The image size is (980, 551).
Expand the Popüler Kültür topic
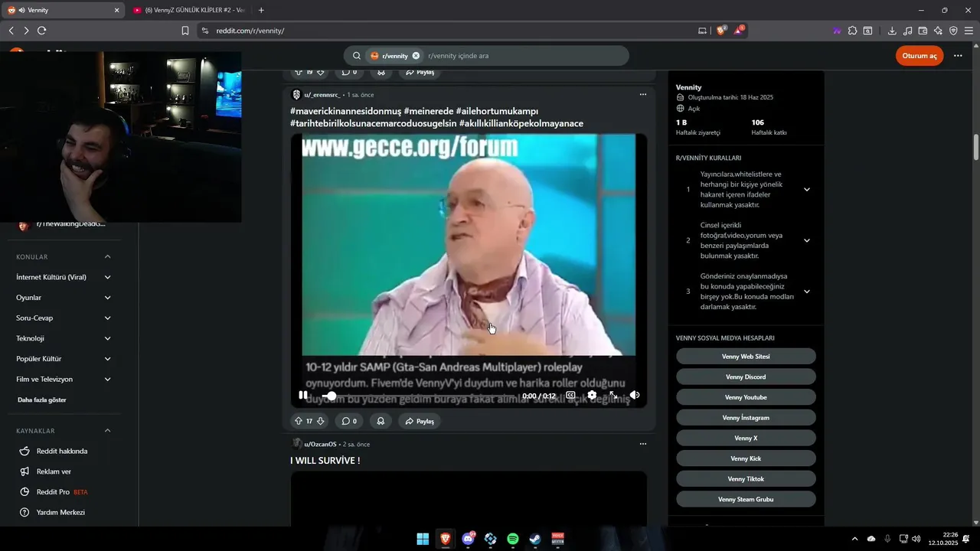pos(107,359)
